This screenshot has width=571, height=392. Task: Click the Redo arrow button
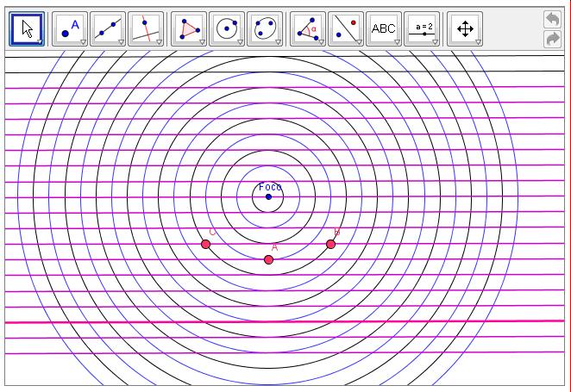click(552, 39)
